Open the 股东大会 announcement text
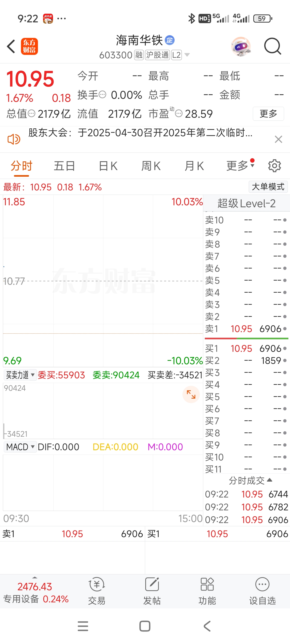 click(140, 133)
